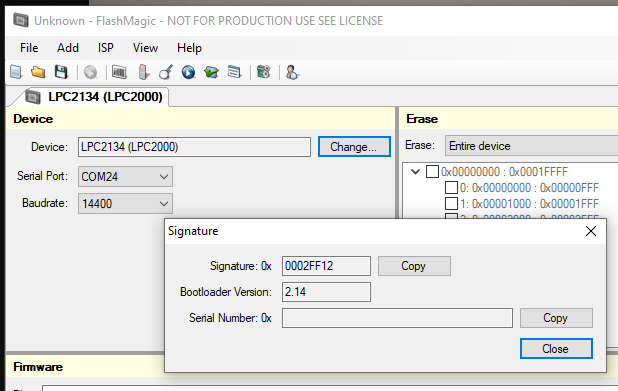The height and width of the screenshot is (391, 618).
Task: Open the File menu
Action: coord(29,48)
